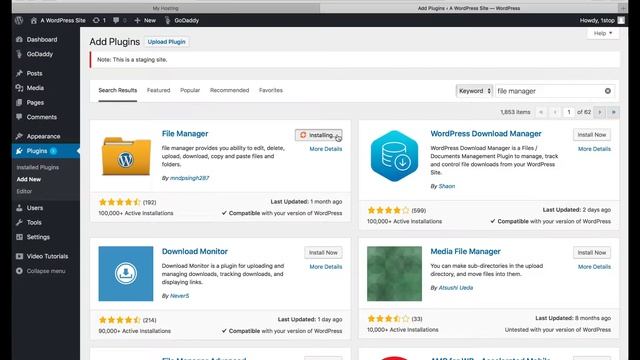Switch to Featured plugins tab

158,90
